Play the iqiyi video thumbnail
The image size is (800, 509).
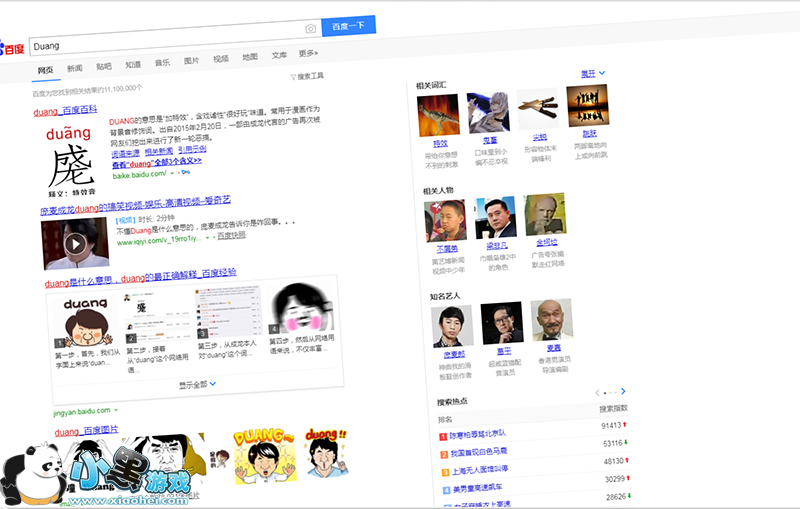[76, 243]
